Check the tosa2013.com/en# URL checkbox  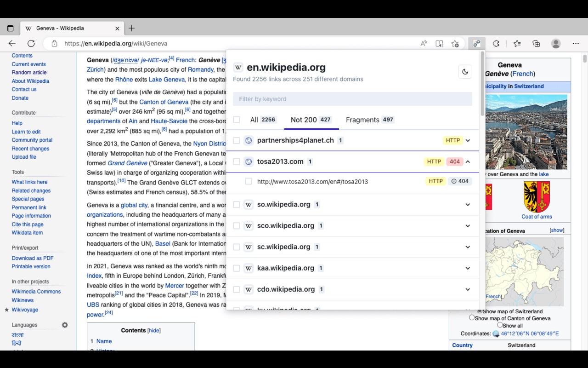coord(249,181)
